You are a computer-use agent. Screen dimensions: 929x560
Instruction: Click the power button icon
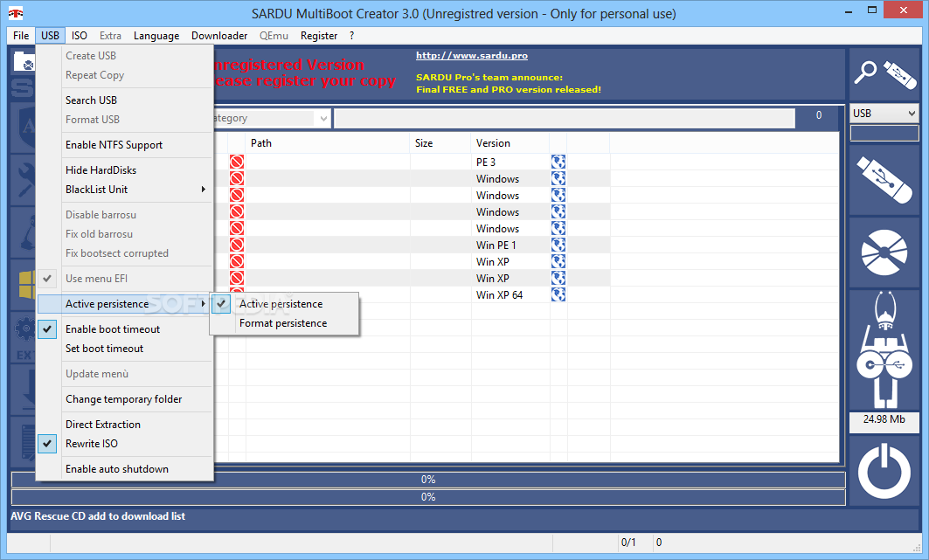884,472
